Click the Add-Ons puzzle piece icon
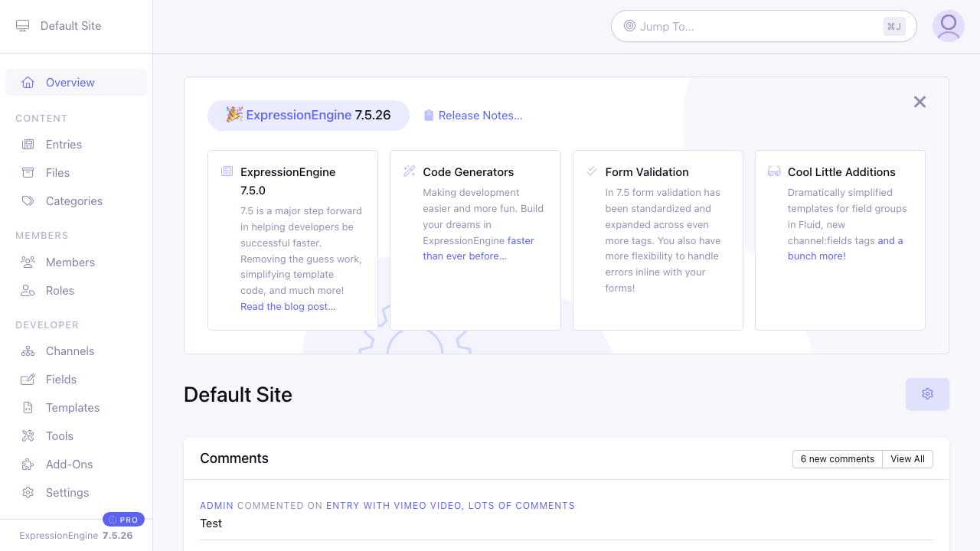 (x=28, y=465)
